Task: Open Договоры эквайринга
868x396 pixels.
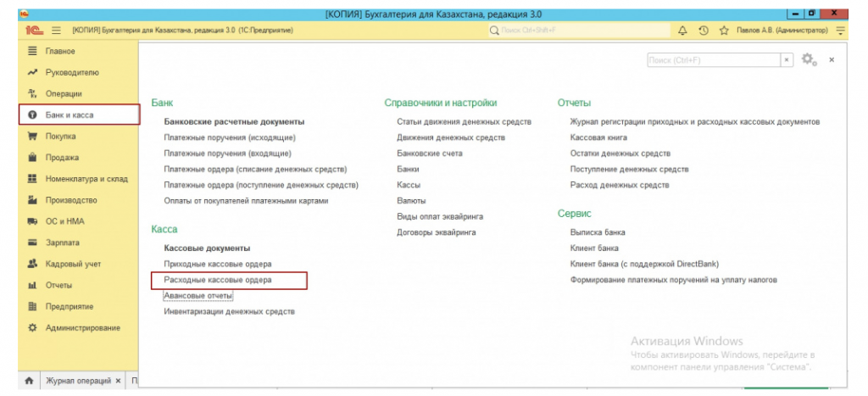Action: click(x=437, y=232)
